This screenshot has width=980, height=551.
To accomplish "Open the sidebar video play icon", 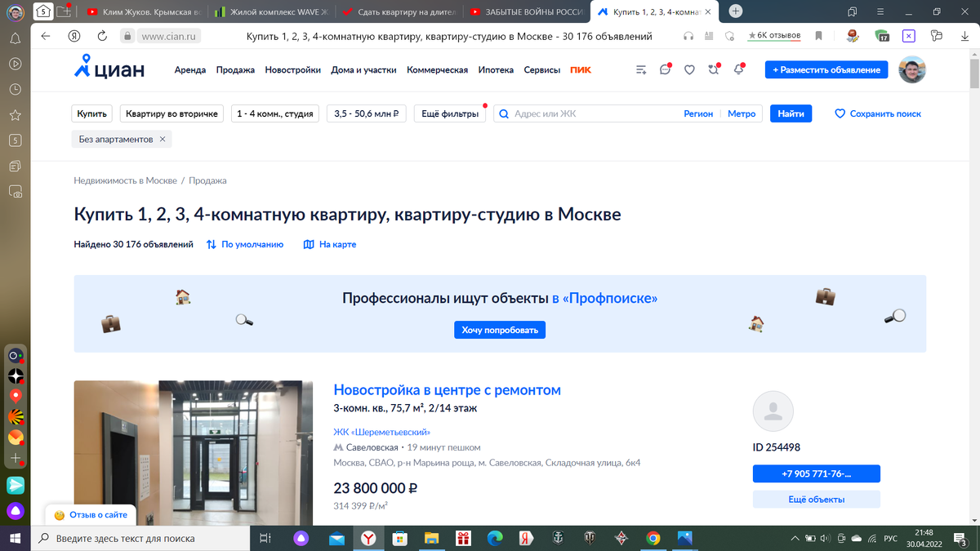I will tap(15, 64).
